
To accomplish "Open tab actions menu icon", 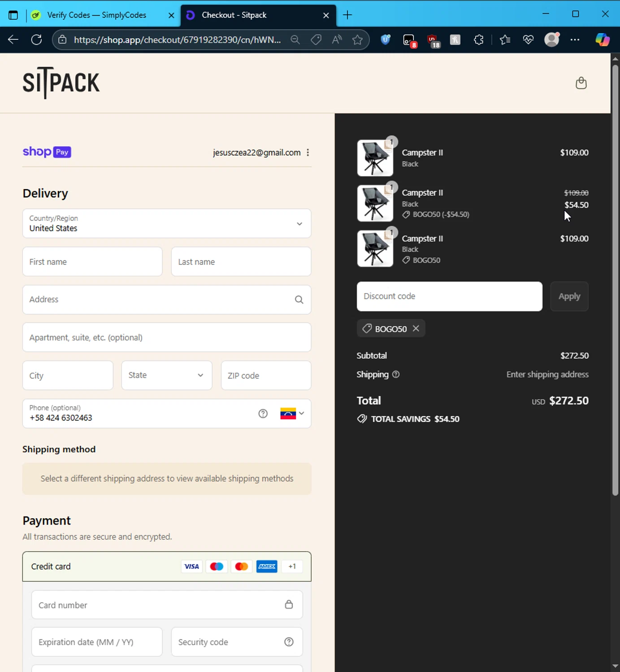I will click(13, 15).
